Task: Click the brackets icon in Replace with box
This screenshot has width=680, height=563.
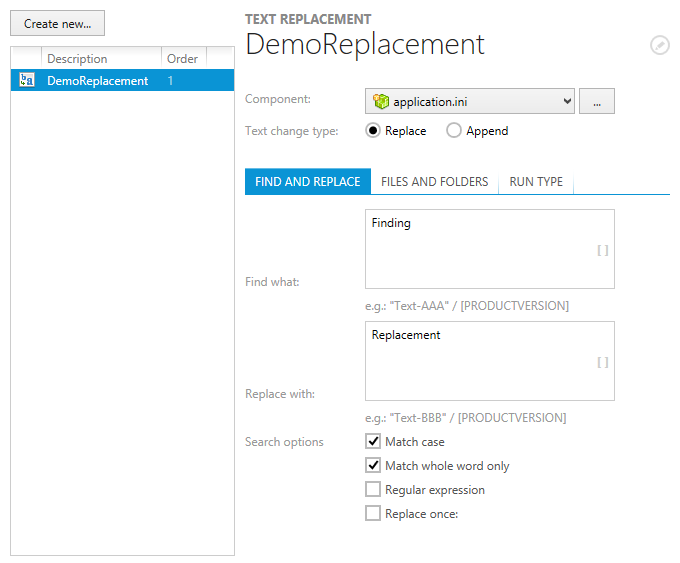Action: coord(602,363)
